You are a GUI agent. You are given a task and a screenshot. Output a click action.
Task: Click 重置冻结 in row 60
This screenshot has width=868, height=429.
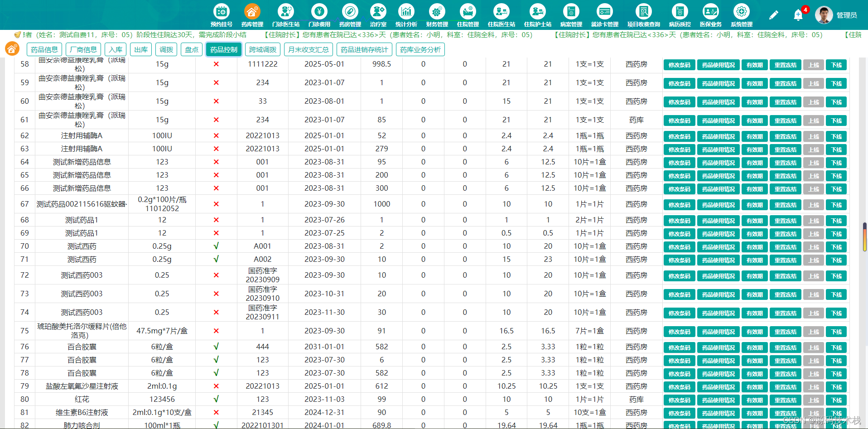[x=786, y=102]
